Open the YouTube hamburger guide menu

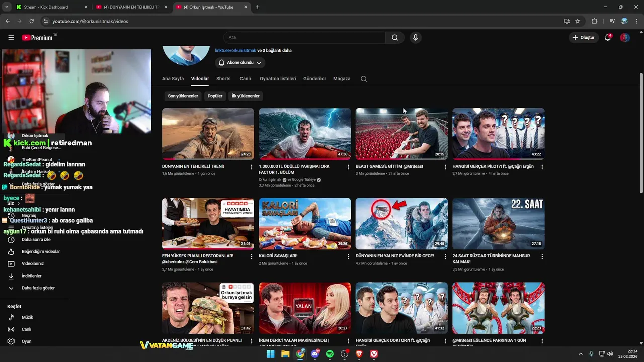(11, 38)
